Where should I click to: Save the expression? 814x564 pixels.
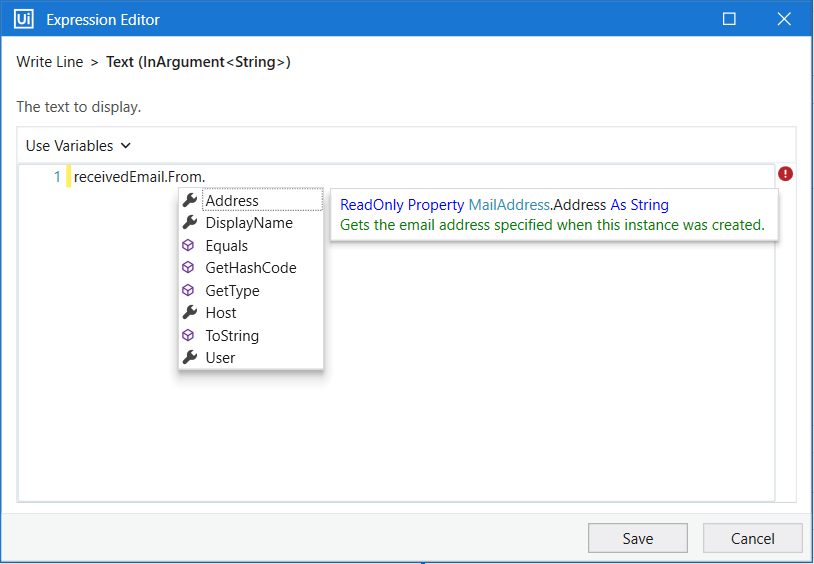click(x=637, y=538)
